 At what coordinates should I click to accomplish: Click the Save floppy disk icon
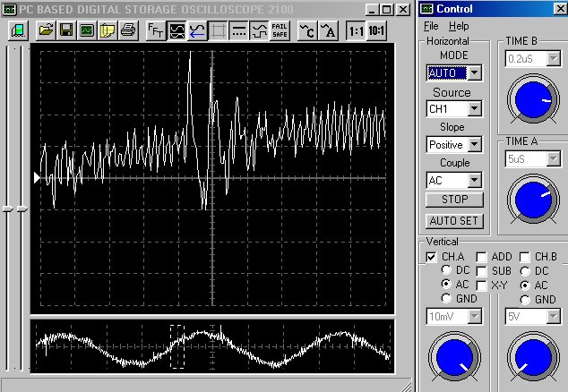pyautogui.click(x=66, y=30)
